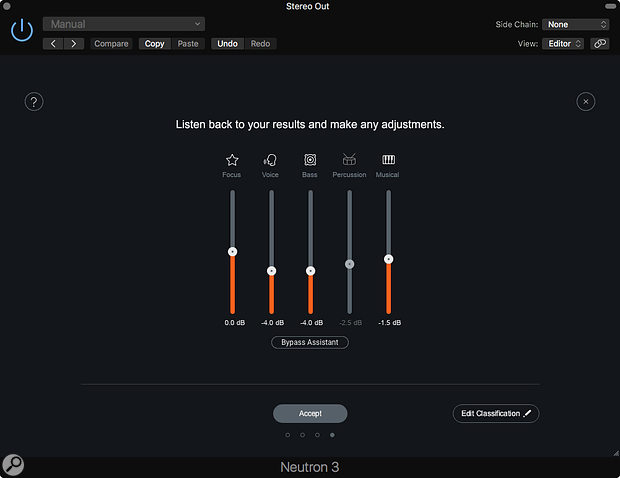Click the magnifier icon at bottom left
The image size is (620, 478).
13,465
